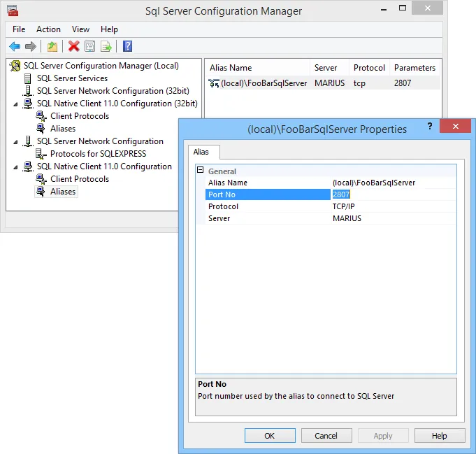Click the alias row icon beside (local)\FooBarSqlServer

[214, 83]
